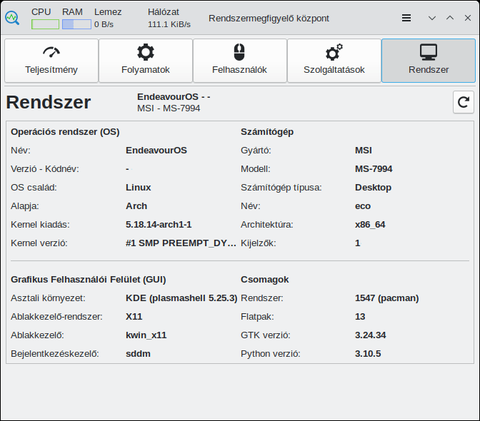Click the Asztali környezet label
The image size is (480, 421).
click(48, 298)
